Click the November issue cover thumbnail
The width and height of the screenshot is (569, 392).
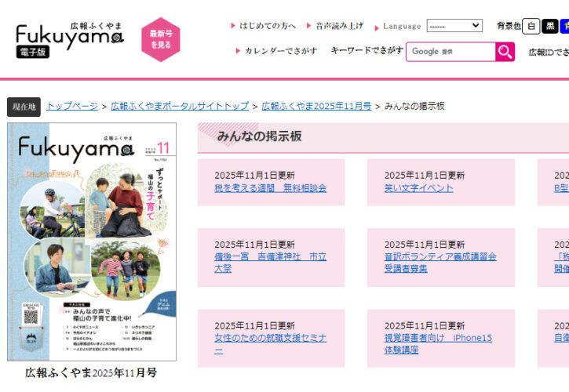(x=92, y=241)
